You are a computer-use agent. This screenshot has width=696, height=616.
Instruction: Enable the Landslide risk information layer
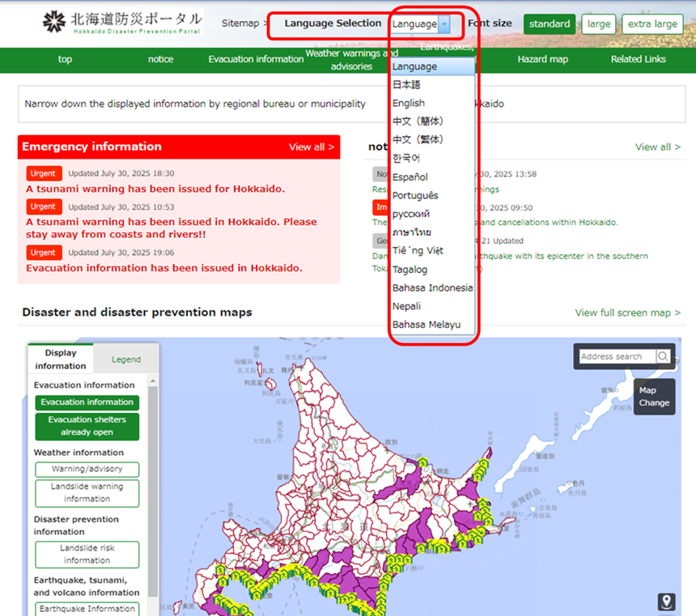[87, 554]
